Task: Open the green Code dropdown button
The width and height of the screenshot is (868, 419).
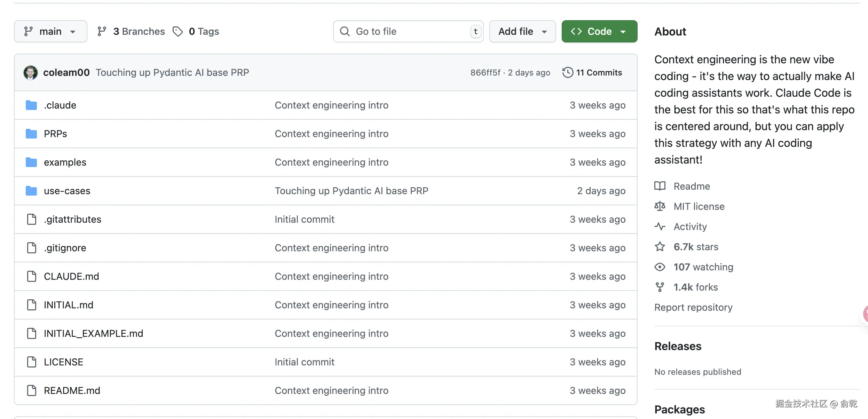Action: pos(599,31)
